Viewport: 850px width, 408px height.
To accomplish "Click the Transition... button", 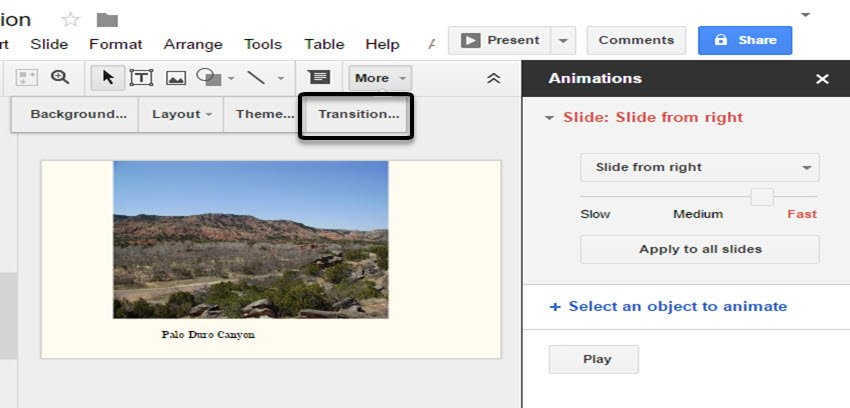I will [358, 114].
